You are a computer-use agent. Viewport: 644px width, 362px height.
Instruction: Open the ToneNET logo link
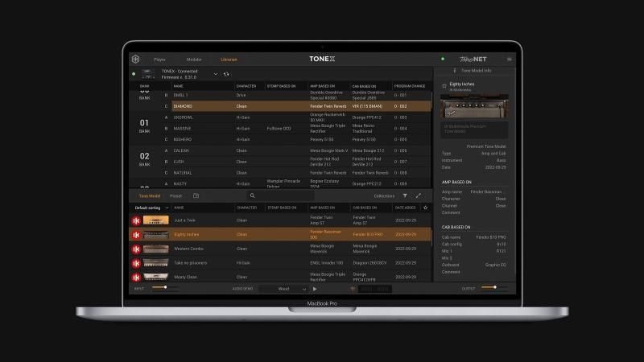(473, 59)
